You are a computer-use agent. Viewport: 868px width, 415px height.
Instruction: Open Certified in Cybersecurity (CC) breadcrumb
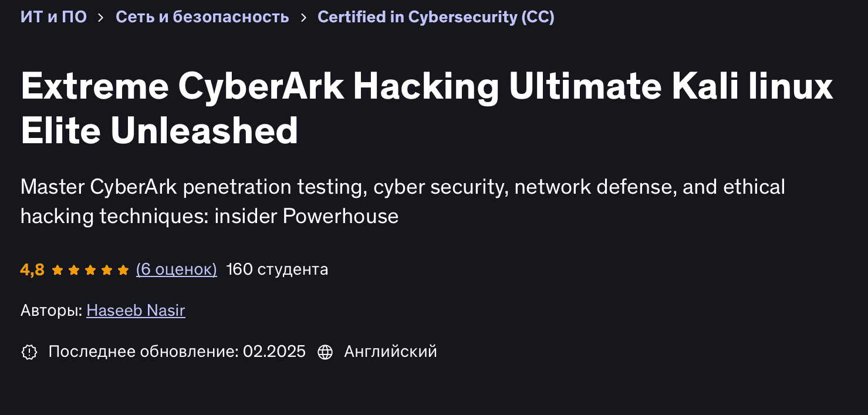point(436,17)
